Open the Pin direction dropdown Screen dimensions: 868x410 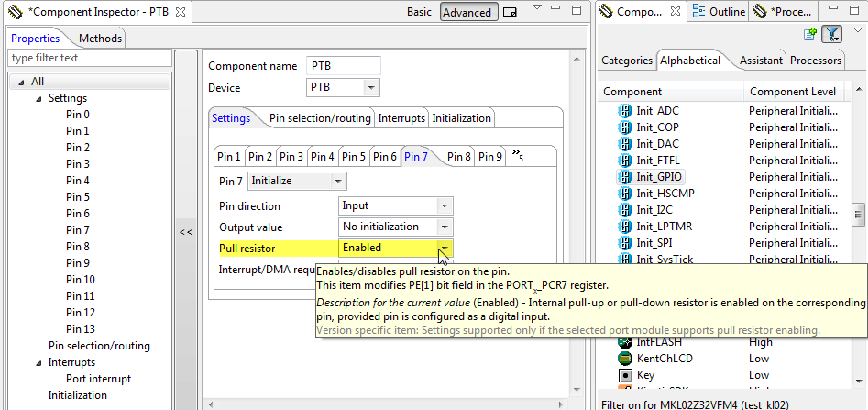click(445, 206)
